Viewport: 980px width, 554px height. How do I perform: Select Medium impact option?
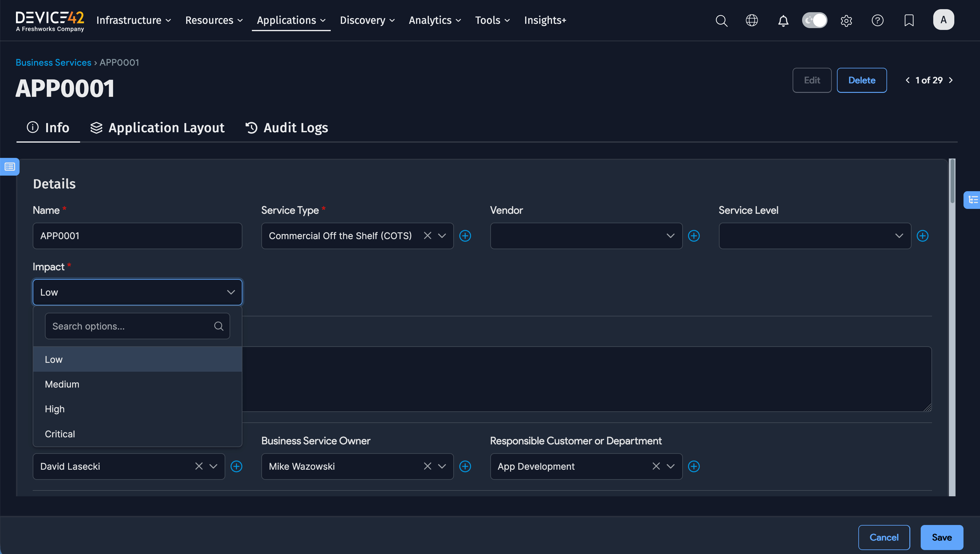[x=137, y=384]
